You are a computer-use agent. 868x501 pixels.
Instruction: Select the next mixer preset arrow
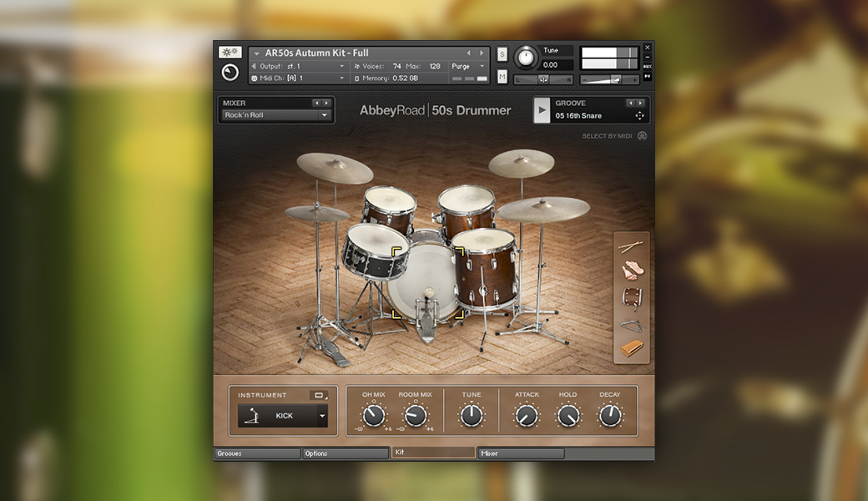click(x=326, y=103)
